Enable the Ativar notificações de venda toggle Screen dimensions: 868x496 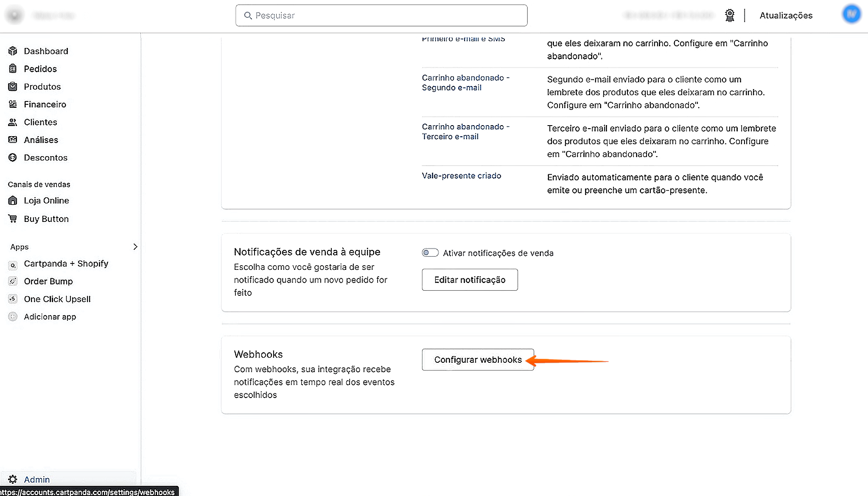430,253
